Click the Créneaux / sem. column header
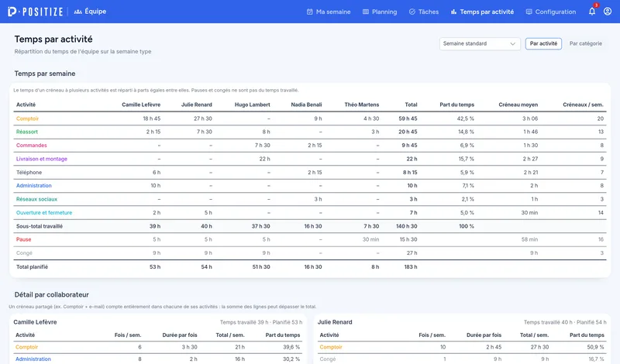This screenshot has width=620, height=364. click(x=584, y=105)
